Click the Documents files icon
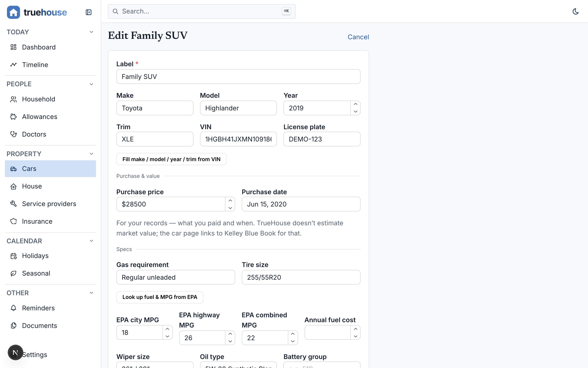 [13, 326]
